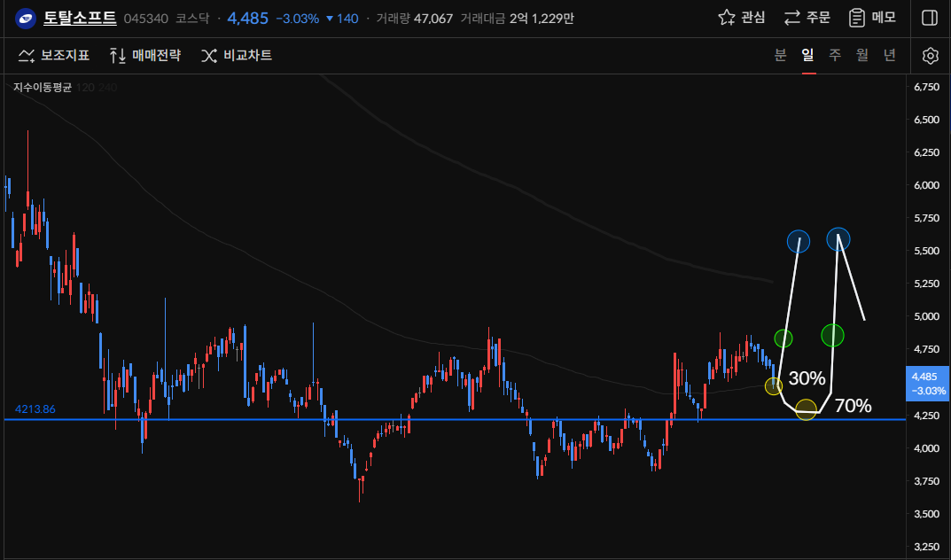
Task: Click the 5,000 price axis label
Action: pyautogui.click(x=927, y=316)
